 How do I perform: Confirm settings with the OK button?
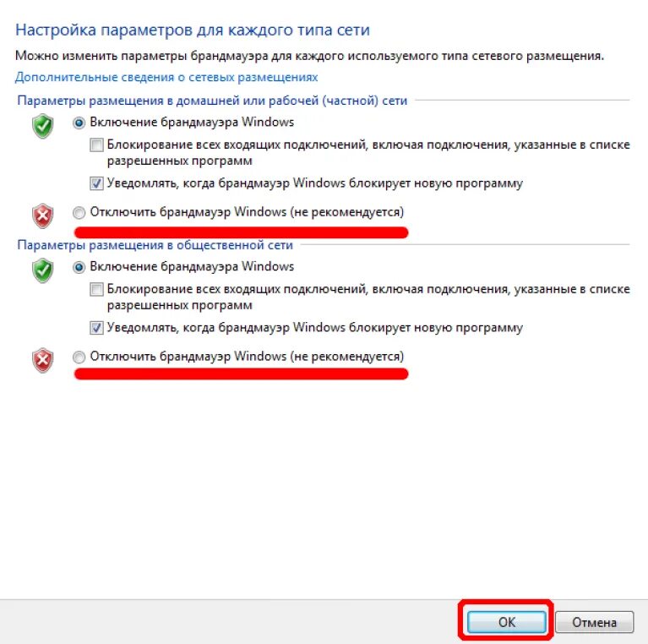(x=507, y=622)
